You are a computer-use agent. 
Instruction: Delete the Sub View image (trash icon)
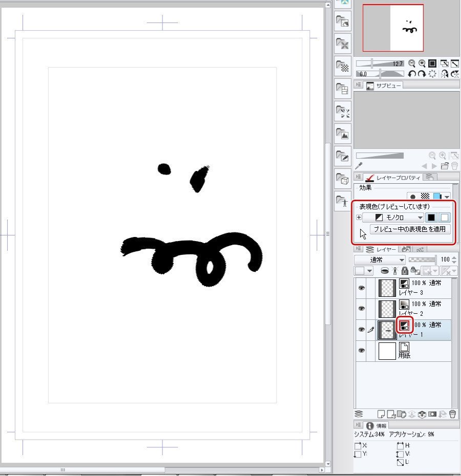coord(455,166)
